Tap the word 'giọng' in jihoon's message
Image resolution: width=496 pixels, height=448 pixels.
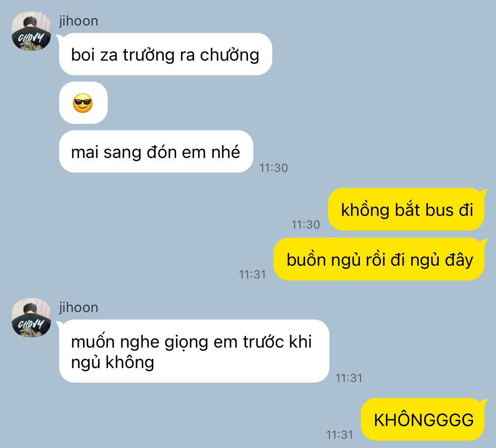tap(187, 343)
